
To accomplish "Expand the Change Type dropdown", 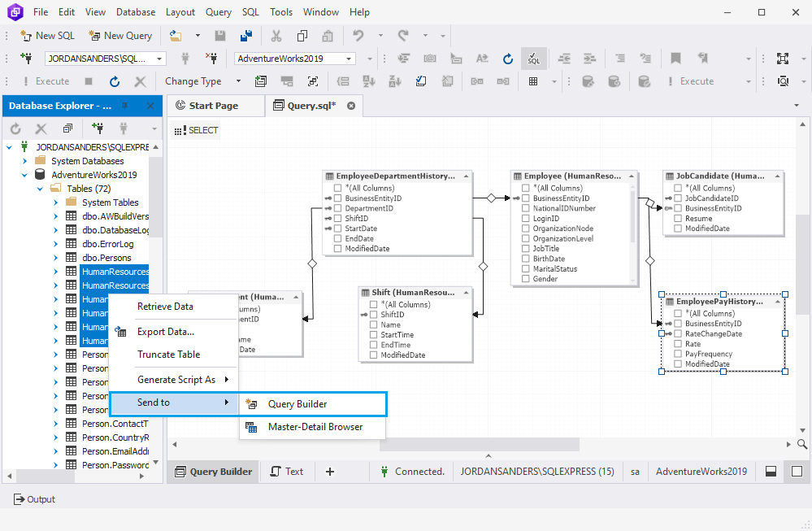I will pyautogui.click(x=238, y=81).
